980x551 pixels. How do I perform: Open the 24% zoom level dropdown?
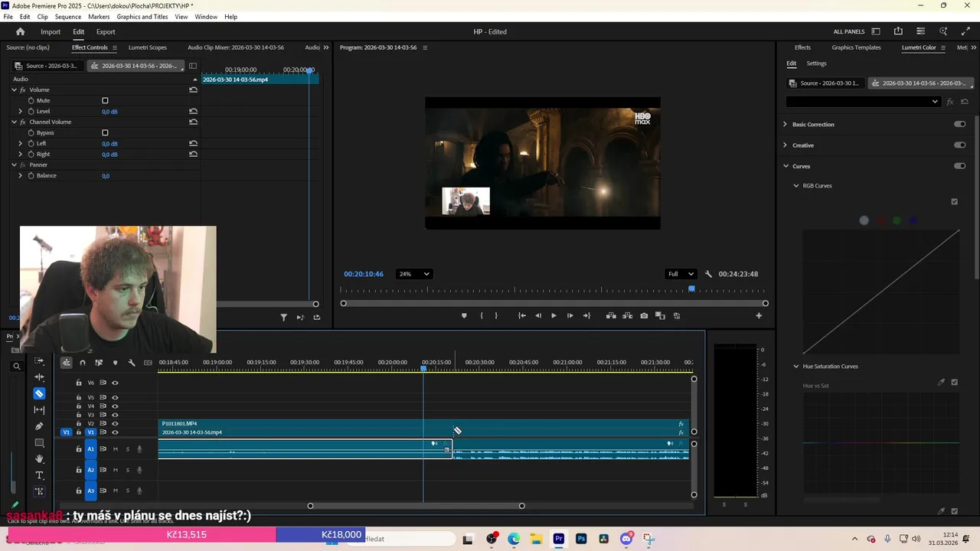coord(413,274)
